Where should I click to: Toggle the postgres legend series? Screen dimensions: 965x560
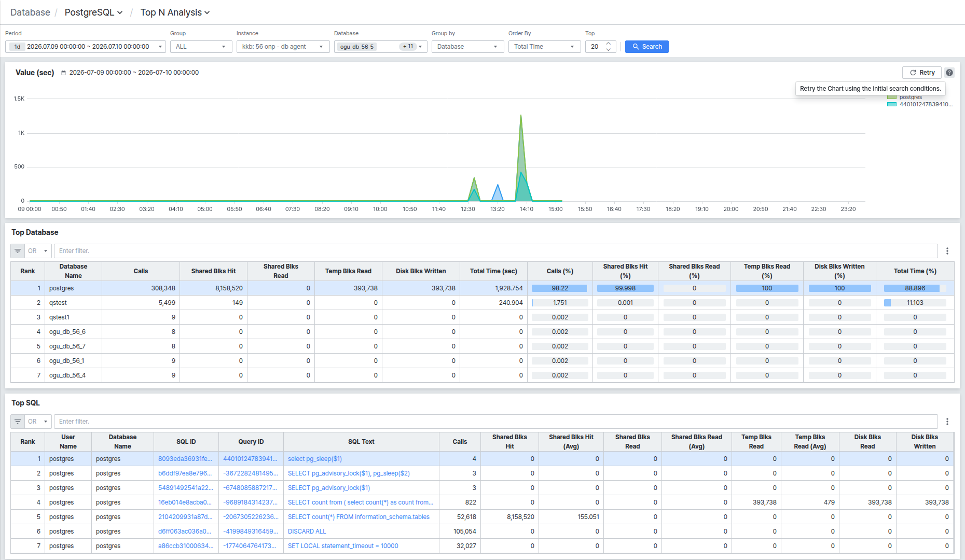pos(905,97)
